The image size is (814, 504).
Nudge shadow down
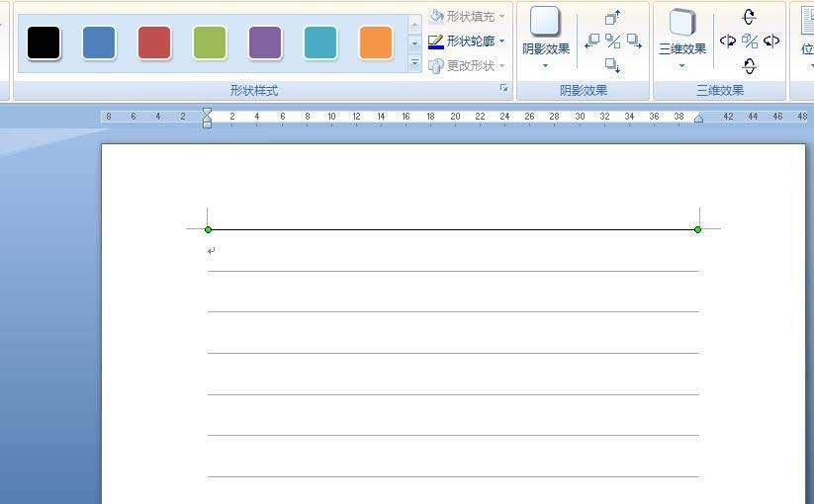coord(612,65)
